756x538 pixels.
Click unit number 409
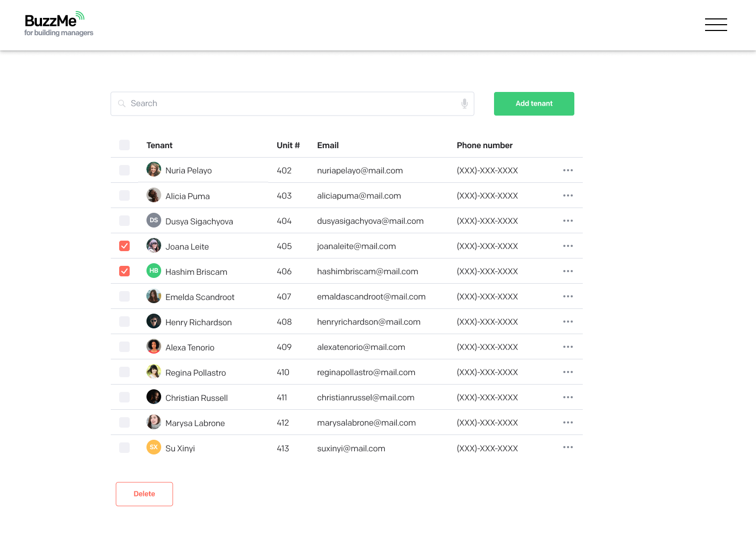coord(284,347)
